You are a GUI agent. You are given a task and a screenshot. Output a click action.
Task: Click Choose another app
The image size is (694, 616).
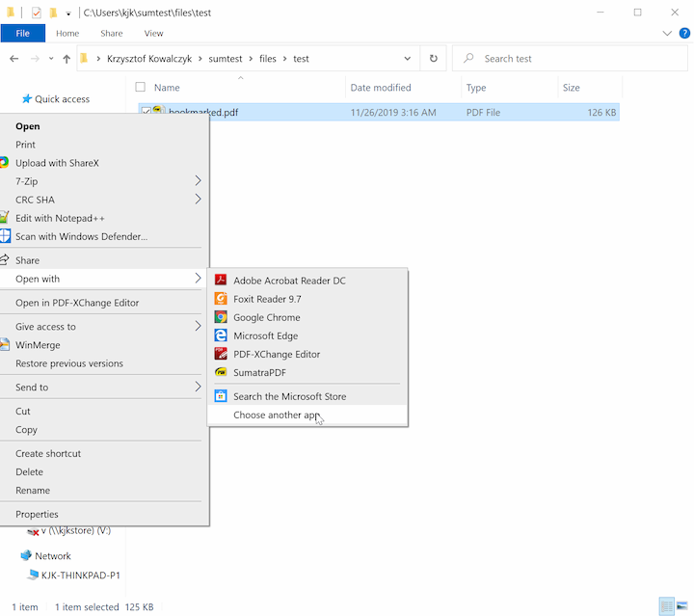coord(276,415)
